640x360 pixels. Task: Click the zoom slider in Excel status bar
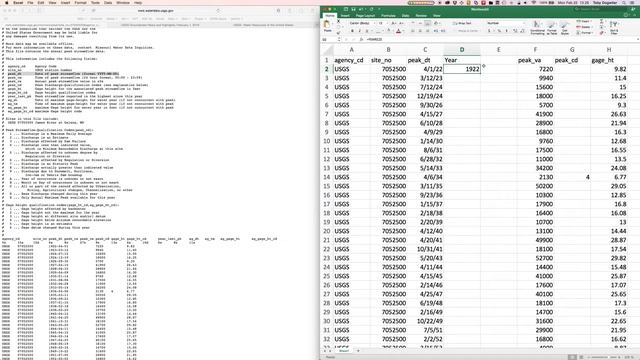click(x=603, y=357)
